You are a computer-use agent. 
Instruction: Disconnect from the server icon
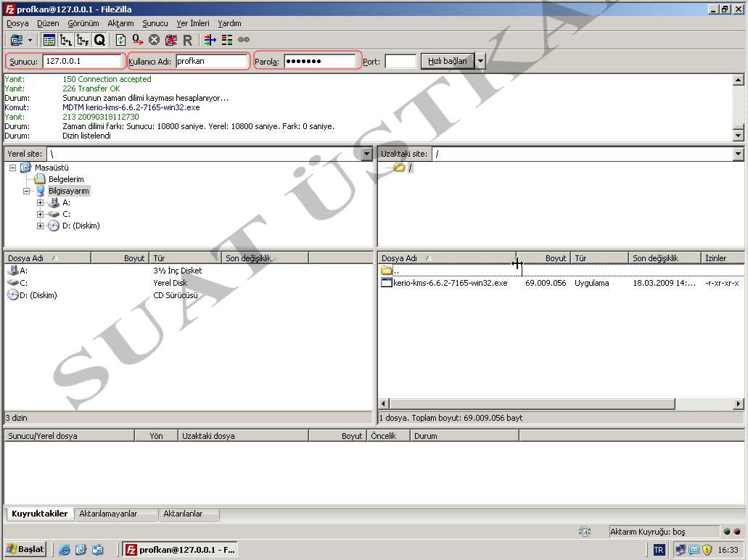coord(170,40)
